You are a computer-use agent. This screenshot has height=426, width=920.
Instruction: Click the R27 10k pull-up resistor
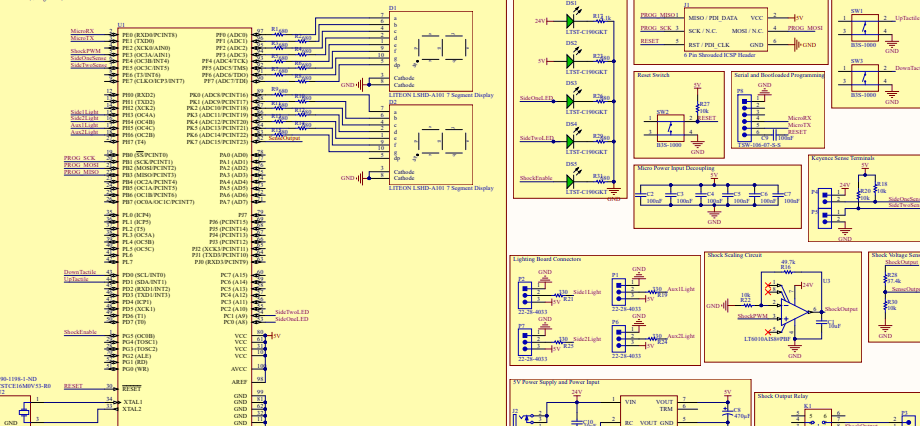tap(696, 106)
